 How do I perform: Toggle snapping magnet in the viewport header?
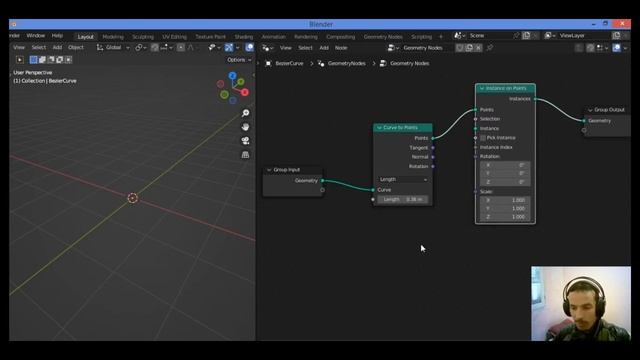(154, 48)
